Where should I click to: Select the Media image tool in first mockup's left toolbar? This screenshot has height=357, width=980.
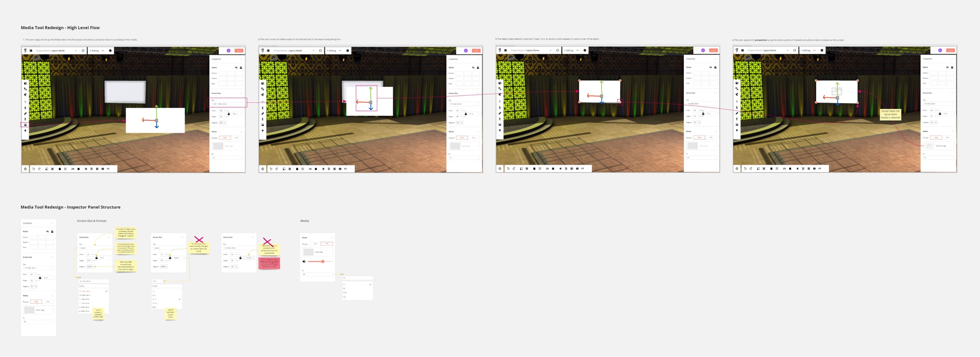26,125
